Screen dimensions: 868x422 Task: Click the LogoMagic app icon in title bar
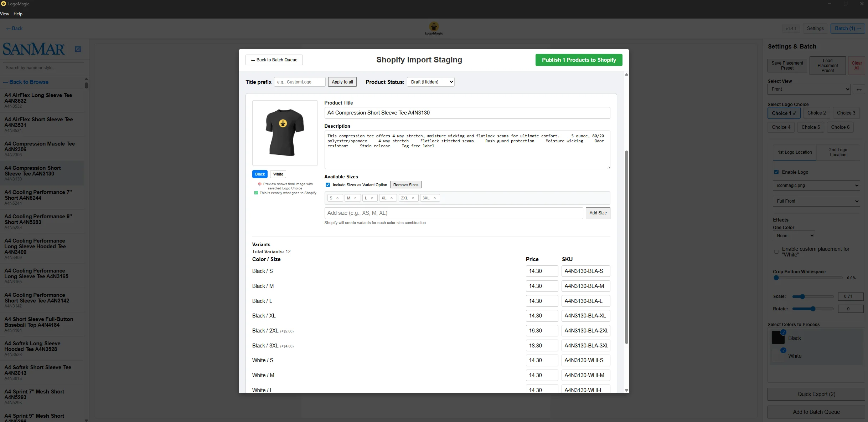[4, 4]
